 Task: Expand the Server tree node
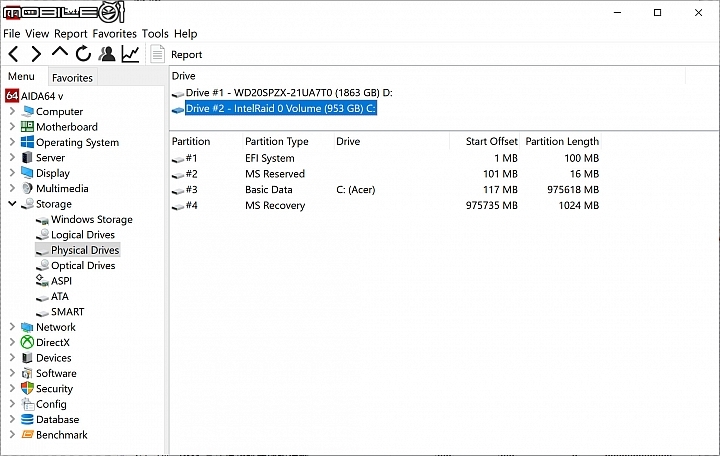pos(12,158)
